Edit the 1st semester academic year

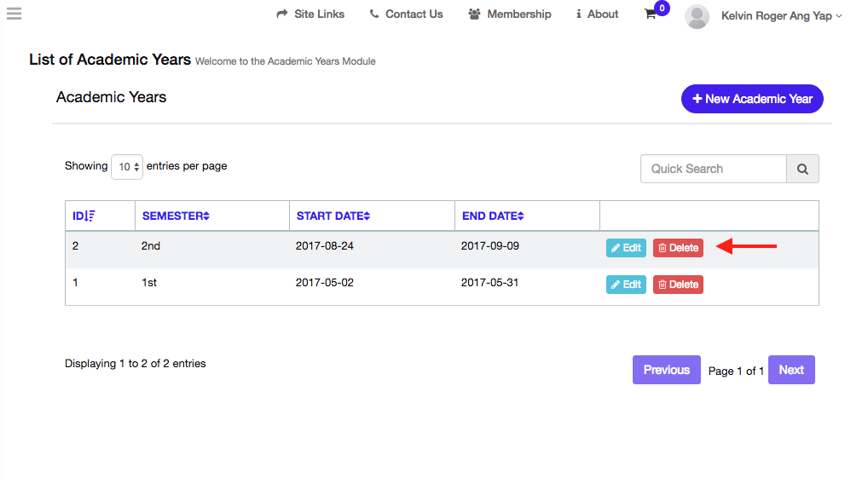click(x=626, y=285)
